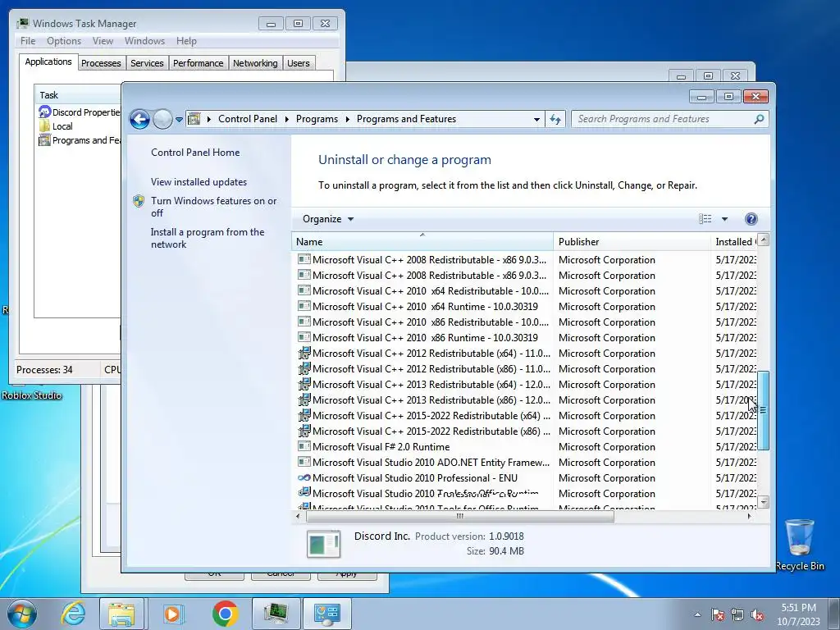Sort by the Name column header

pos(422,242)
